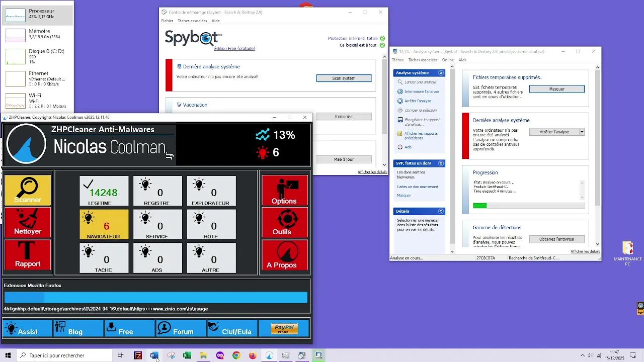Open the Windows Start menu
This screenshot has height=362, width=644.
8,355
